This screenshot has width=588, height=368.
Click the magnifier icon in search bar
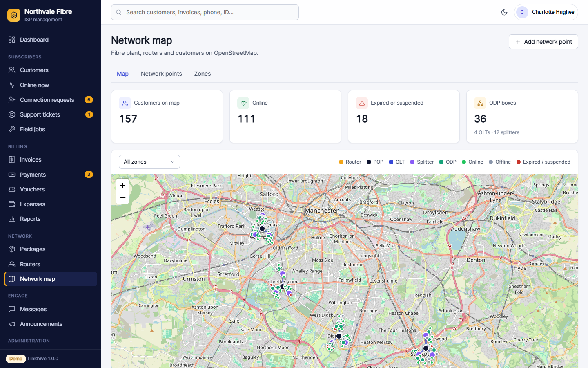click(x=119, y=12)
